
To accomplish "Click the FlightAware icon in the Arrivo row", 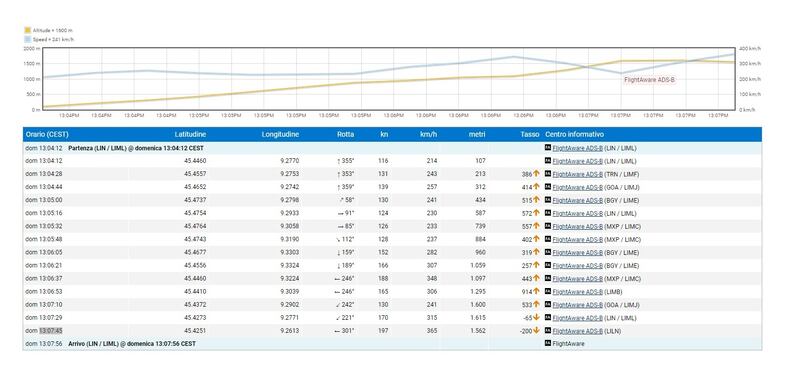I will point(548,343).
